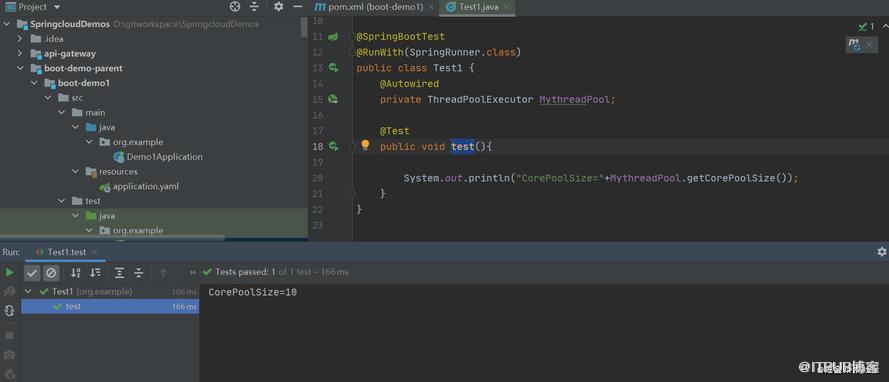Run Test1 class from line 13 gutter
889x382 pixels.
point(333,68)
